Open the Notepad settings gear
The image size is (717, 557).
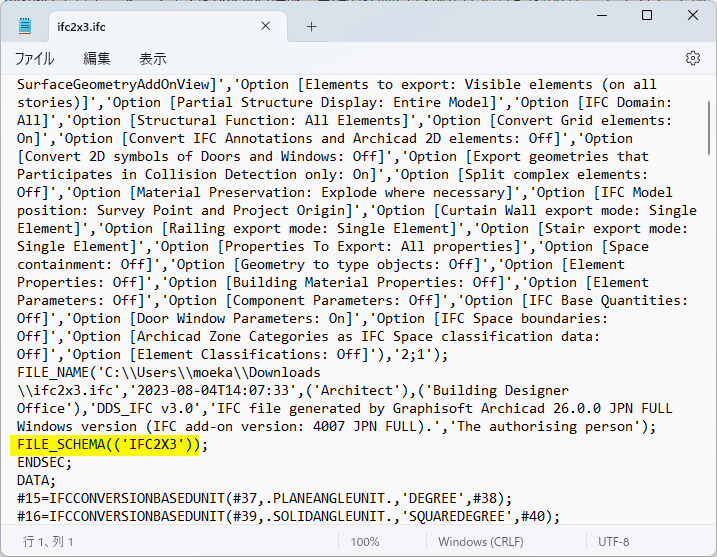tap(692, 58)
